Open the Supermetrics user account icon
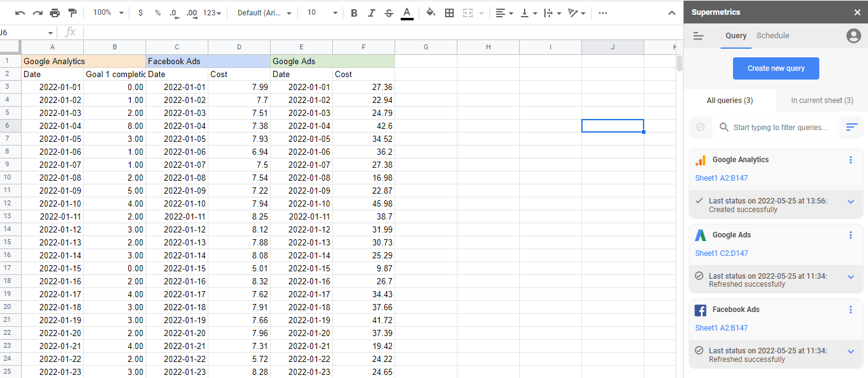 pos(853,36)
